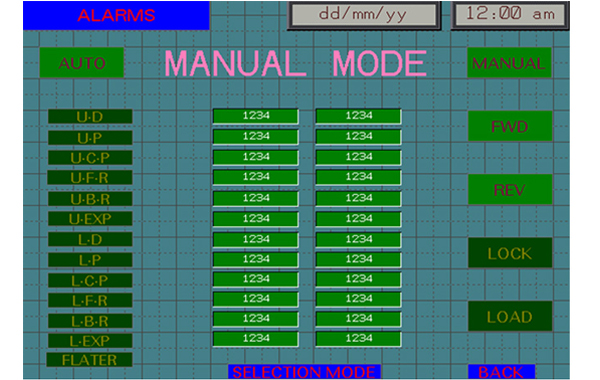
Task: Activate the FWD button
Action: tap(510, 126)
